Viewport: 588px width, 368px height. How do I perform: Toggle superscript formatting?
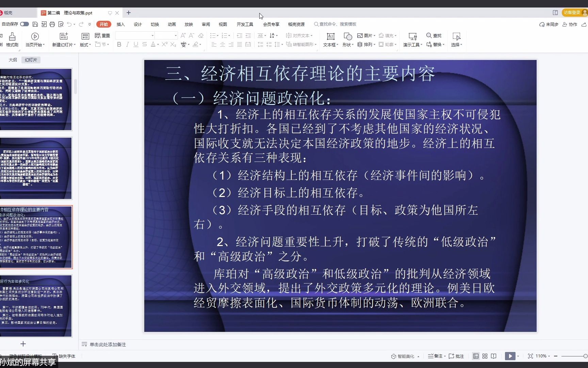(165, 44)
